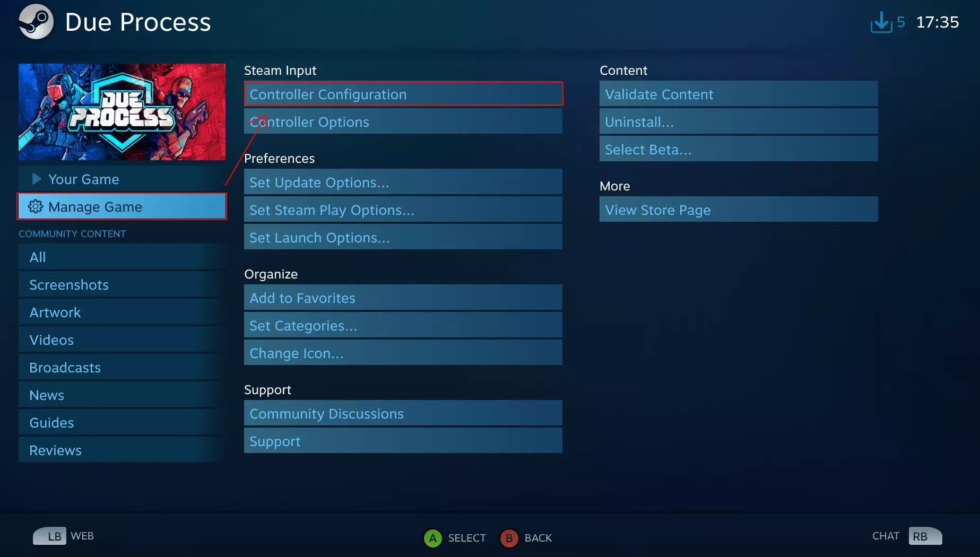This screenshot has height=557, width=980.
Task: Open Set Steam Play Options
Action: [403, 210]
